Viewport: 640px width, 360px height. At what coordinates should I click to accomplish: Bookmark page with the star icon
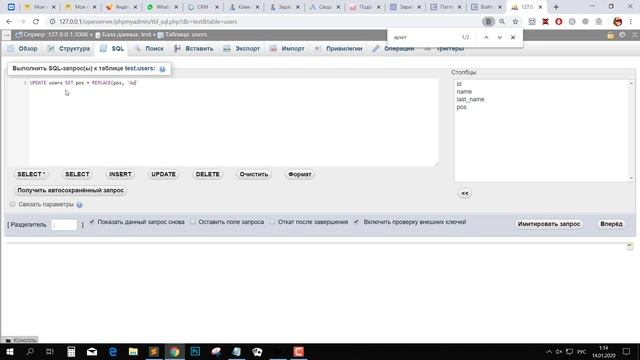[515, 22]
